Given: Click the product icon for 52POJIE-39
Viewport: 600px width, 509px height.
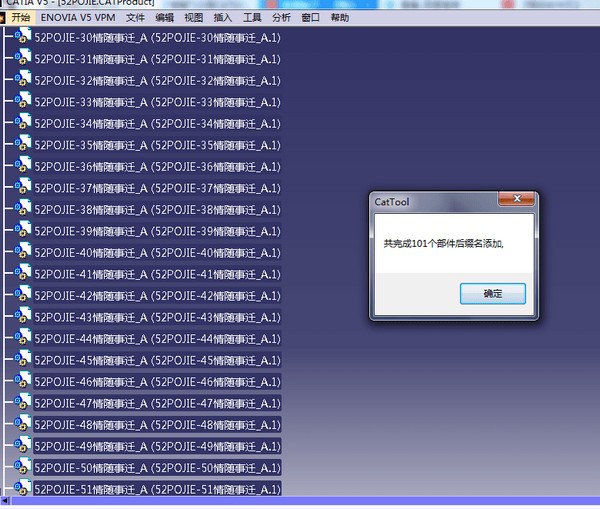Looking at the screenshot, I should 23,229.
